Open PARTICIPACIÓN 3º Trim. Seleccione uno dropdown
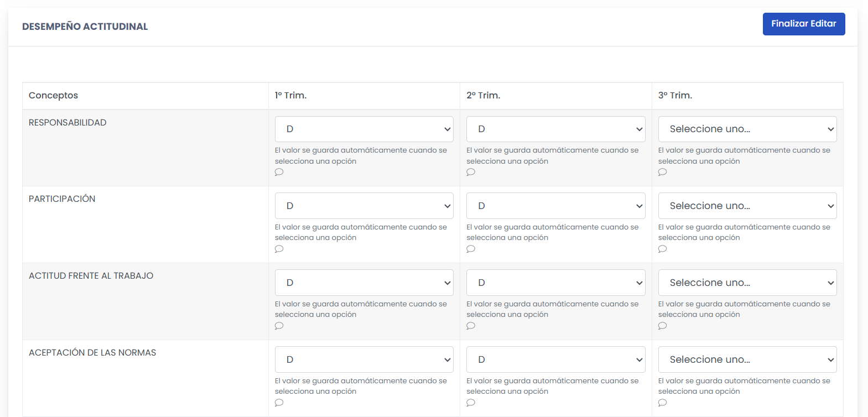This screenshot has height=417, width=868. pyautogui.click(x=747, y=206)
